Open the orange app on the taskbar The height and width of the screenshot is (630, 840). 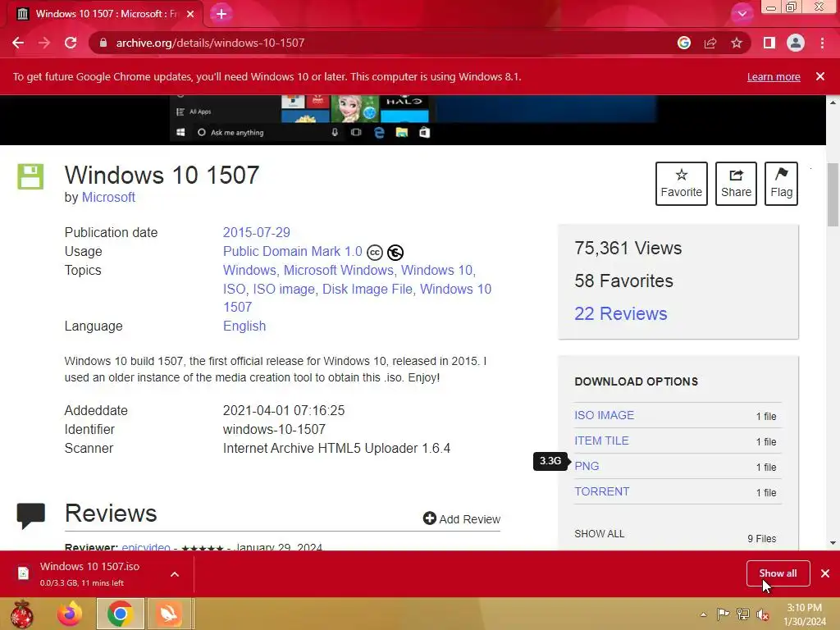[x=169, y=614]
